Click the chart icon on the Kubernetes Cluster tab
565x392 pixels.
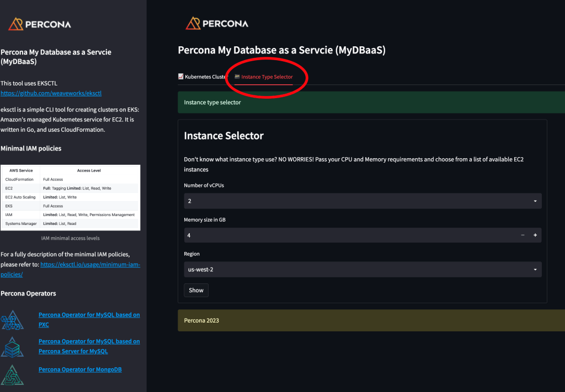(x=180, y=77)
